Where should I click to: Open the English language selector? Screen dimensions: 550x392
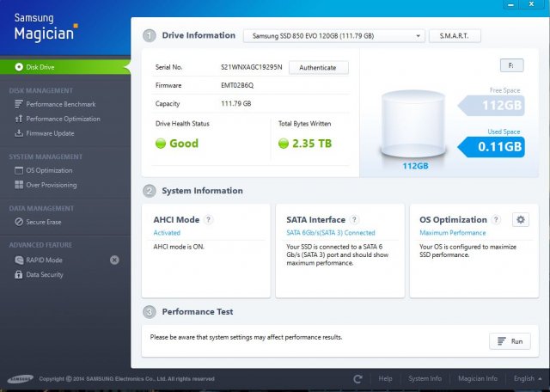click(527, 378)
